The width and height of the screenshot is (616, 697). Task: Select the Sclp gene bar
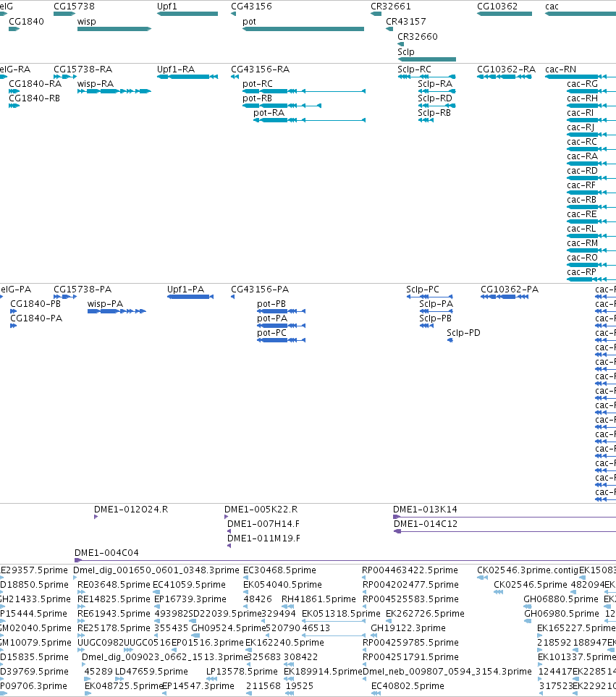(x=426, y=59)
